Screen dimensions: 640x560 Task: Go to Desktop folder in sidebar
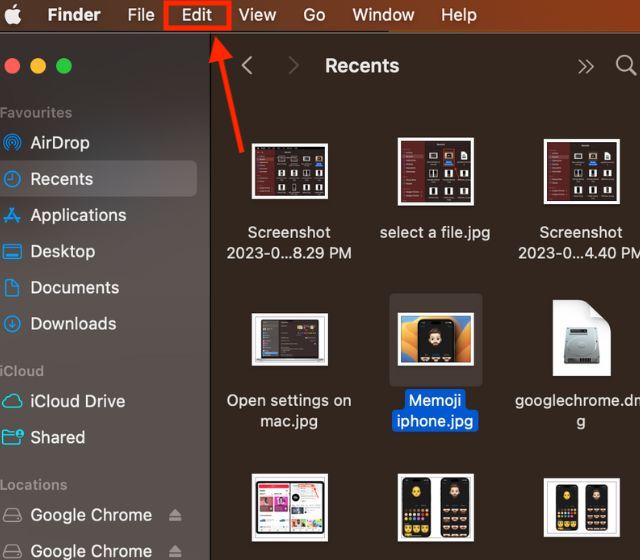coord(62,251)
